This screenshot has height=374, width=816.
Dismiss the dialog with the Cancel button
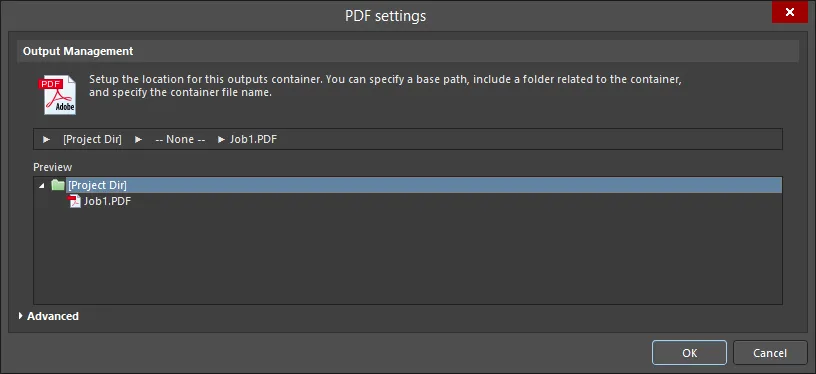770,353
